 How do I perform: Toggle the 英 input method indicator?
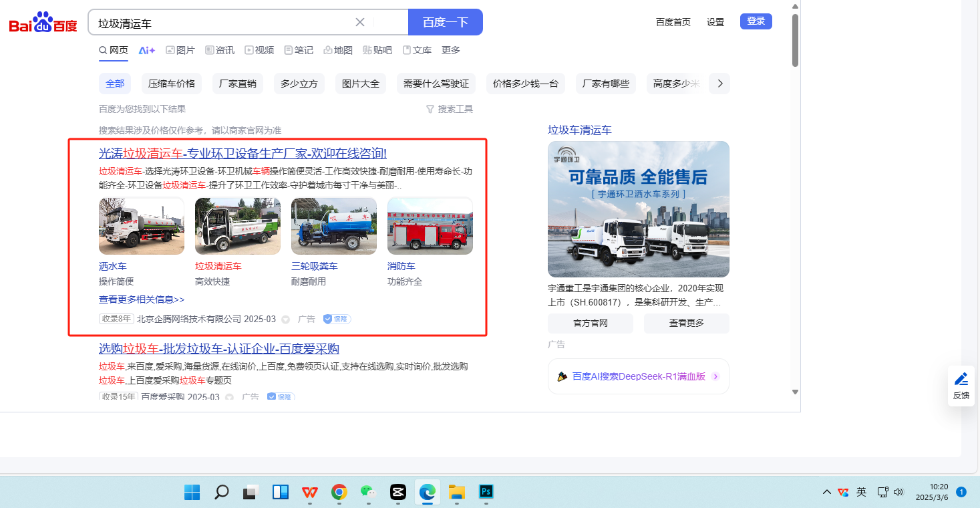[x=862, y=493]
